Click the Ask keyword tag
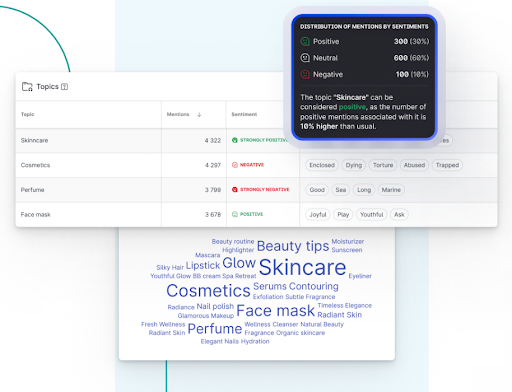Image resolution: width=512 pixels, height=392 pixels. [399, 214]
